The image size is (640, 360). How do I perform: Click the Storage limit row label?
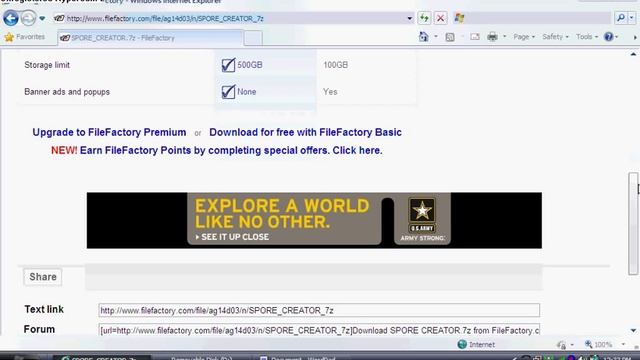[x=47, y=65]
